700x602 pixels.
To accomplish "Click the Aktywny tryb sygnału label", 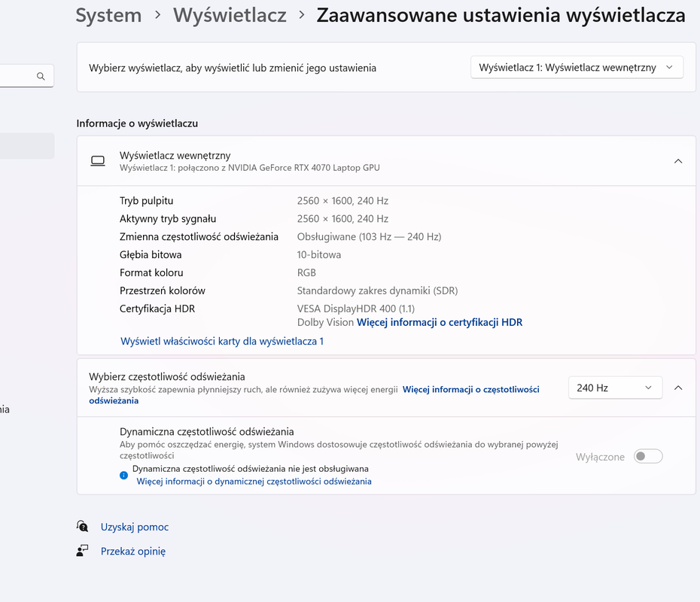I will coord(168,219).
